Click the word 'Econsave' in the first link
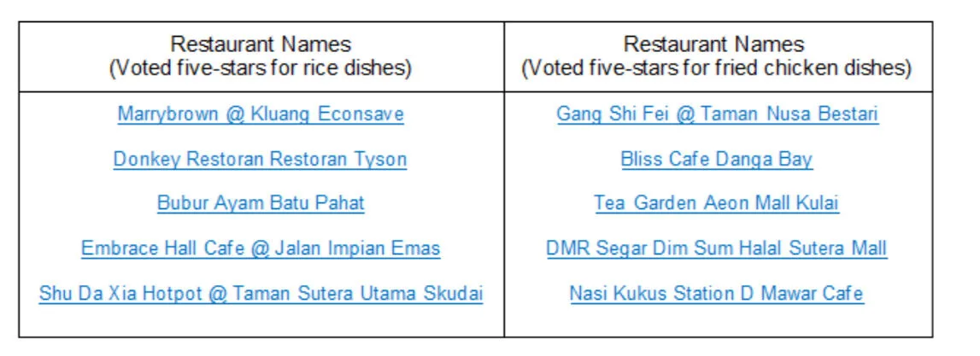Image resolution: width=980 pixels, height=356 pixels. (367, 114)
